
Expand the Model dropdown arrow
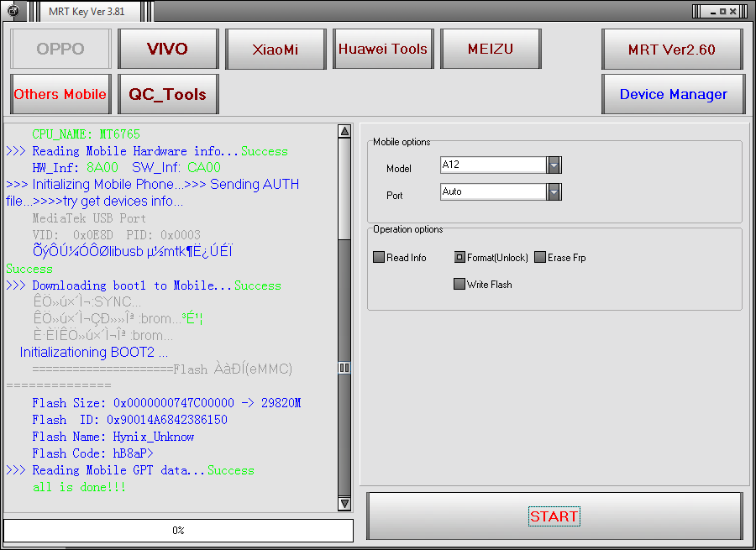tap(554, 165)
